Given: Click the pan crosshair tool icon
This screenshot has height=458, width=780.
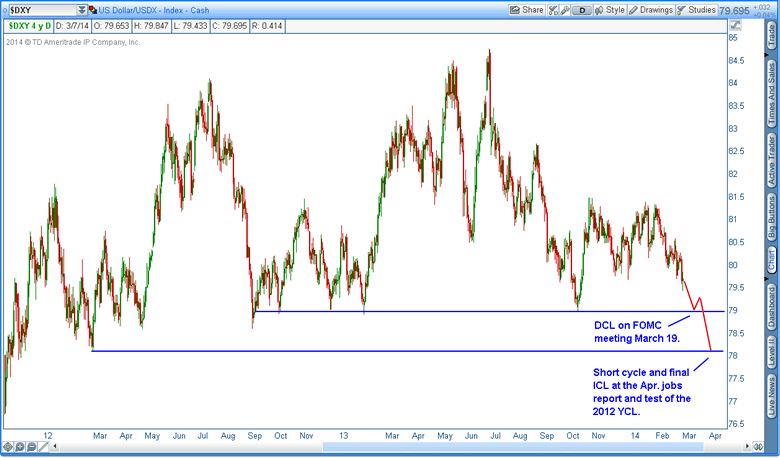Looking at the screenshot, I should click(x=8, y=447).
